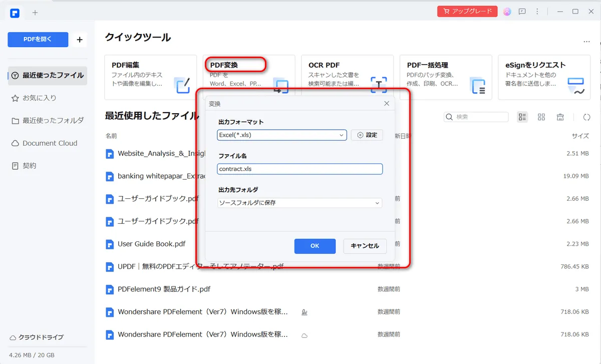The image size is (601, 364).
Task: Expand the 出力先フォルダ ソースフォルダに保存 dropdown
Action: (300, 203)
